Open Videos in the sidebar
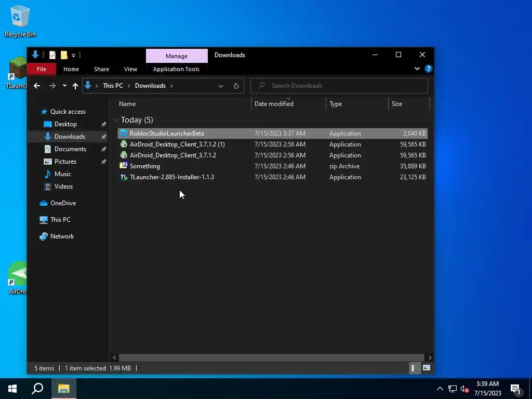Viewport: 532px width, 399px height. pos(63,187)
